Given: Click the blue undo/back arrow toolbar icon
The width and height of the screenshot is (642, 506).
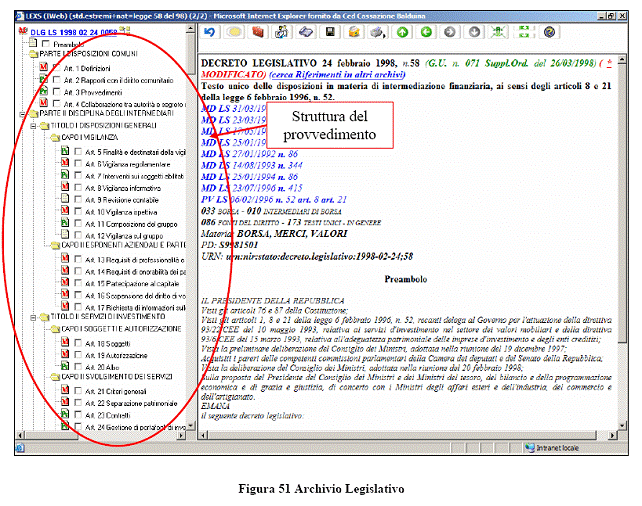Looking at the screenshot, I should pyautogui.click(x=210, y=32).
